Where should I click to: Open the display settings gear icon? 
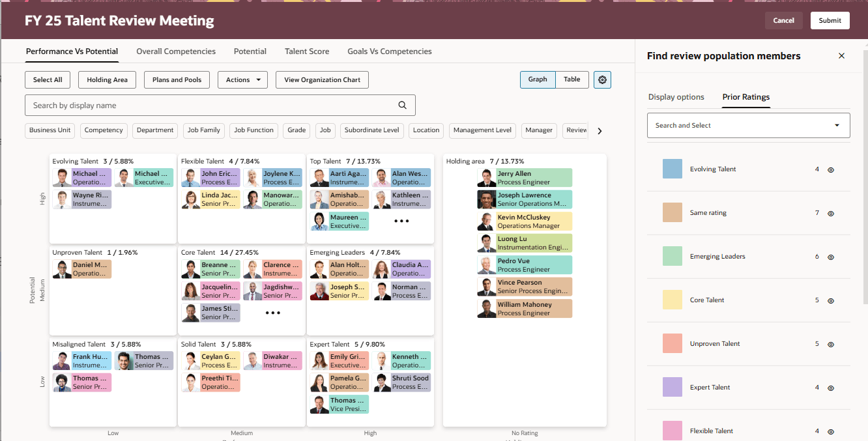point(601,79)
